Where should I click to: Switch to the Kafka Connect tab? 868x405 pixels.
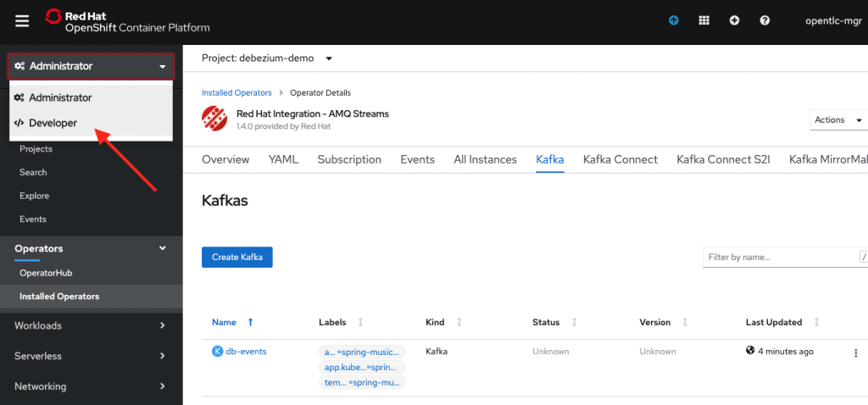(620, 159)
